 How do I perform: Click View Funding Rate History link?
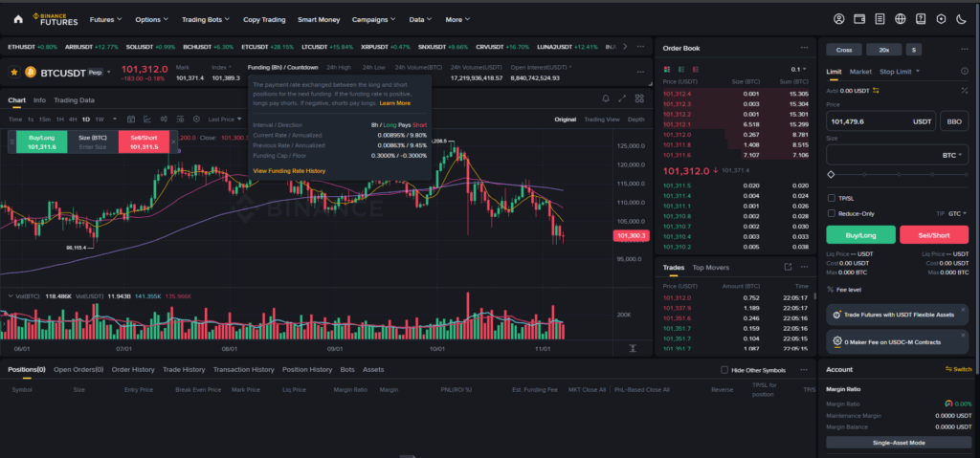[288, 170]
